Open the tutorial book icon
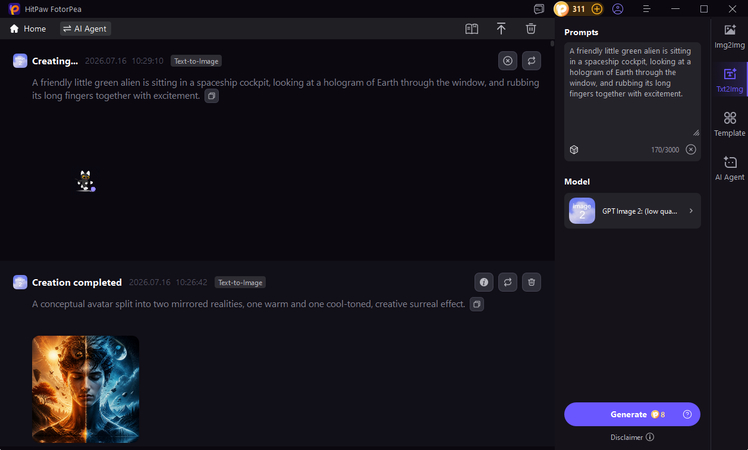This screenshot has height=450, width=748. [471, 29]
